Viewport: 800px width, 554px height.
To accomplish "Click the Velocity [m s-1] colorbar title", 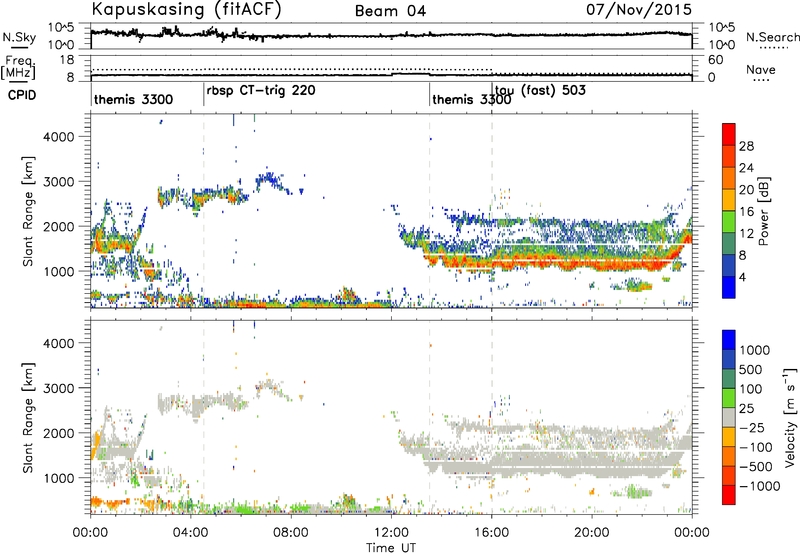I will click(790, 417).
